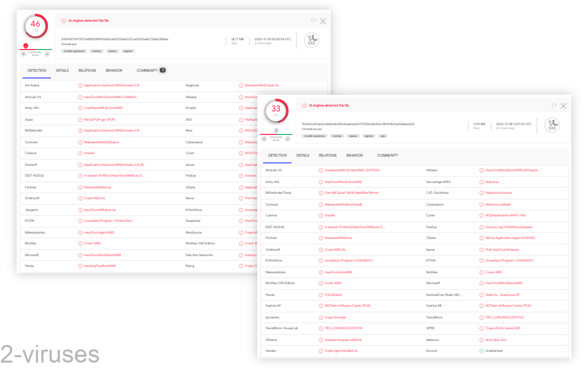Click the Unwanted/Win32.HackKMS.C2079343 detection result
Viewport: 588px width, 368px height.
352,170
